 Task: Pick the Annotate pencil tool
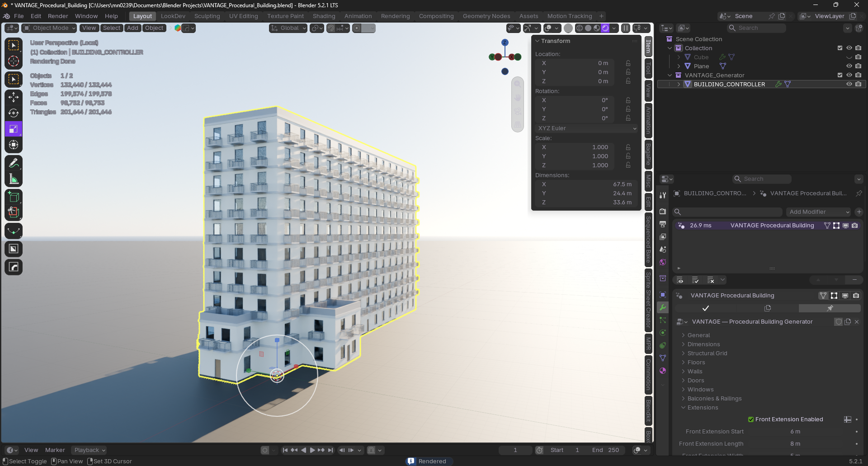(x=14, y=163)
